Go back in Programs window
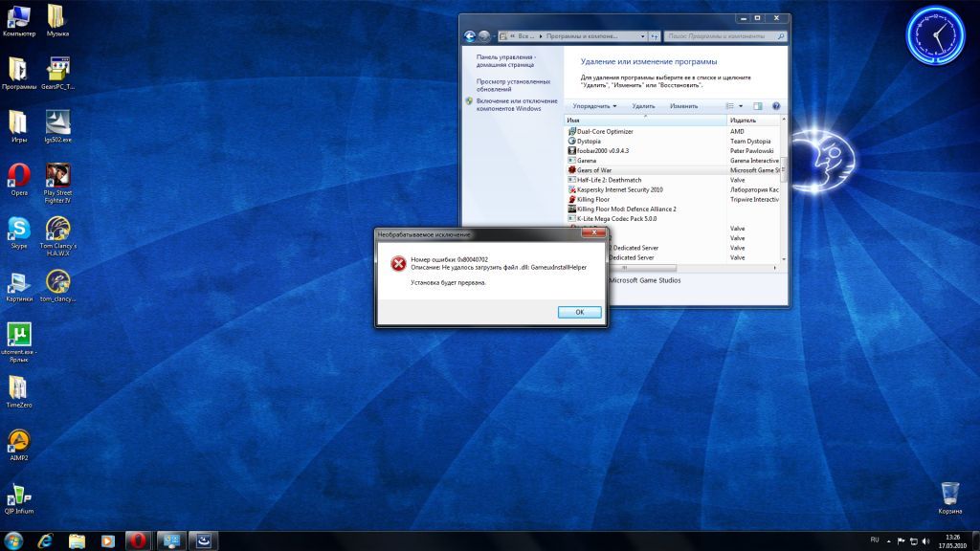980x551 pixels. click(469, 36)
